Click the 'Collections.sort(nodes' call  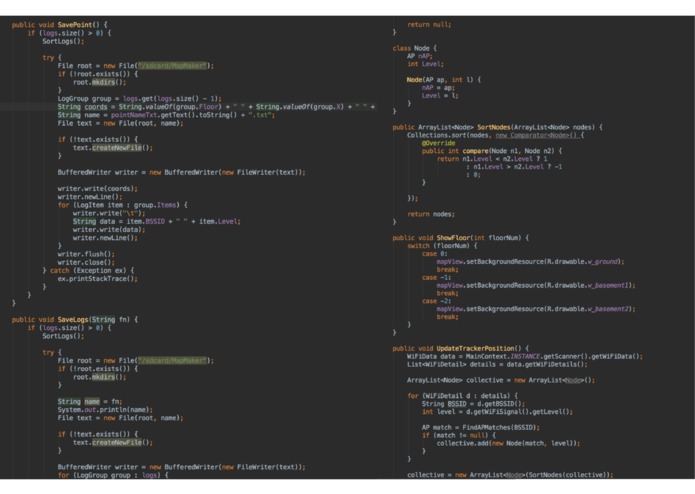pyautogui.click(x=496, y=135)
